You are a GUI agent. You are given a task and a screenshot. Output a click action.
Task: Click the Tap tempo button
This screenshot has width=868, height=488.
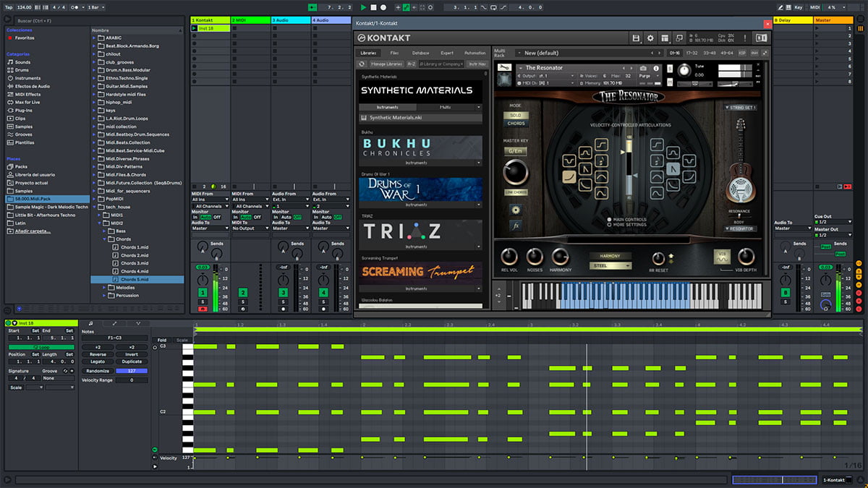click(8, 7)
